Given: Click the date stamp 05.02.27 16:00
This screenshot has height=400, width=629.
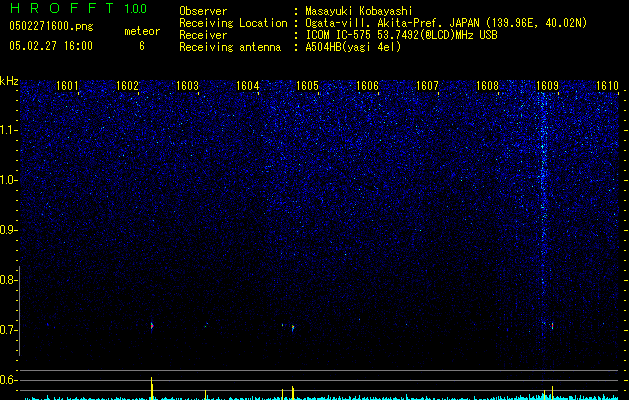Looking at the screenshot, I should 51,46.
